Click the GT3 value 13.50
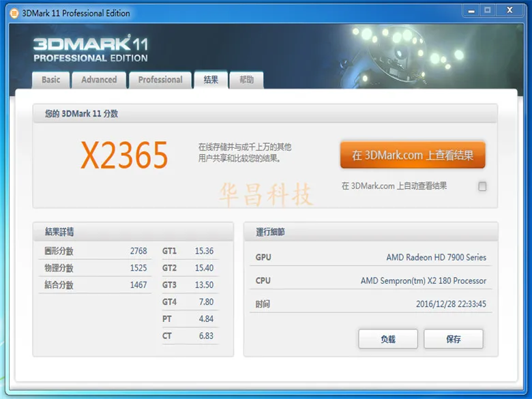 click(204, 285)
